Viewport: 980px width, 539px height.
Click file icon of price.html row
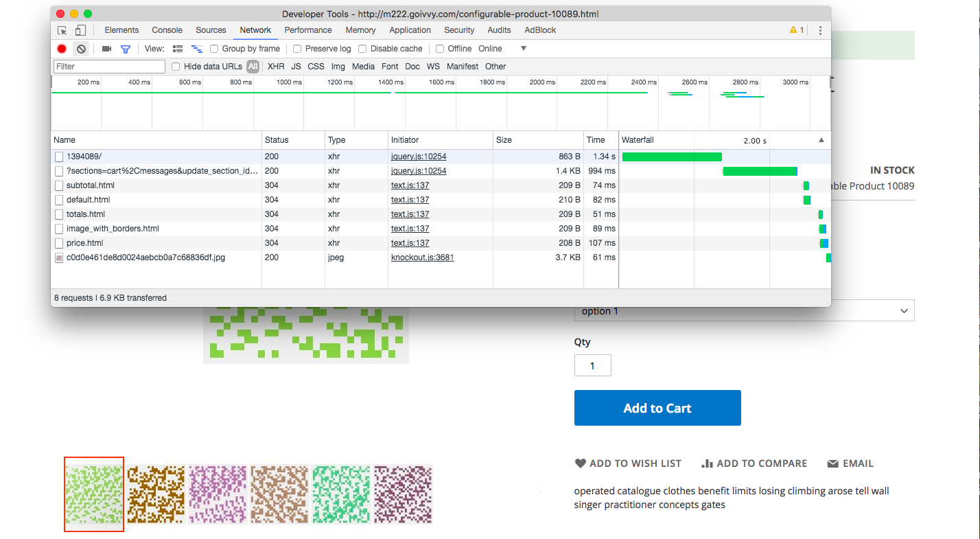[59, 243]
